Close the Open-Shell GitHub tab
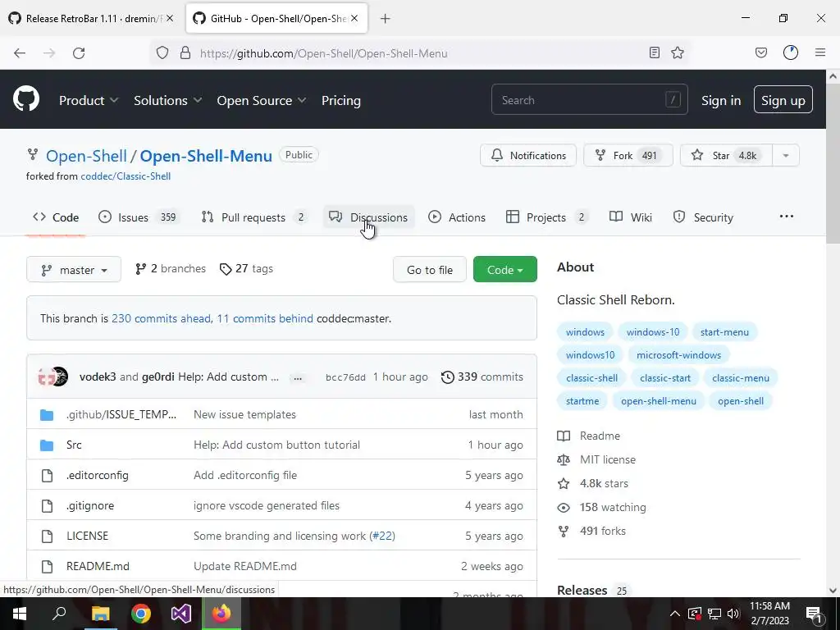 tap(354, 18)
